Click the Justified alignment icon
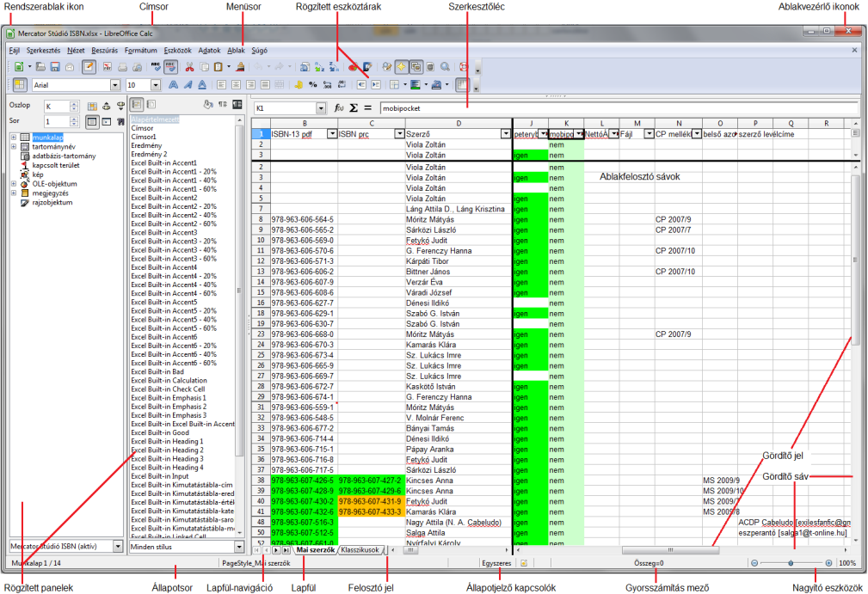The height and width of the screenshot is (594, 868). 265,84
